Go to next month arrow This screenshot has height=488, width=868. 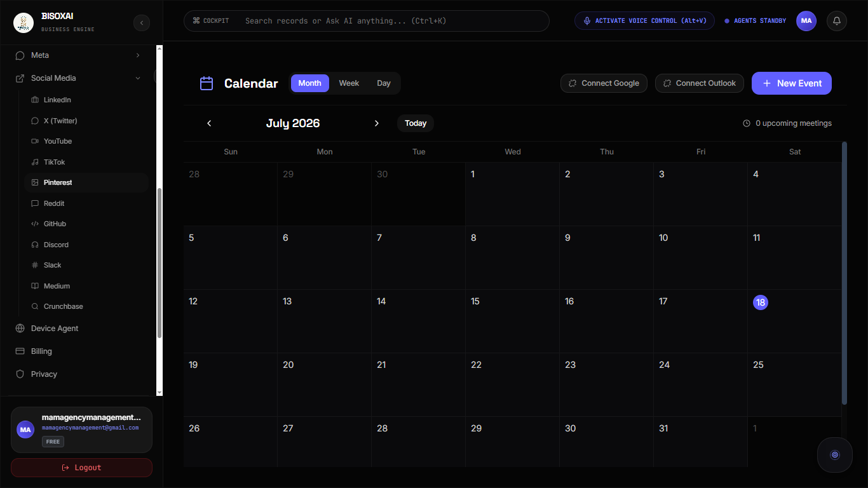(x=377, y=123)
